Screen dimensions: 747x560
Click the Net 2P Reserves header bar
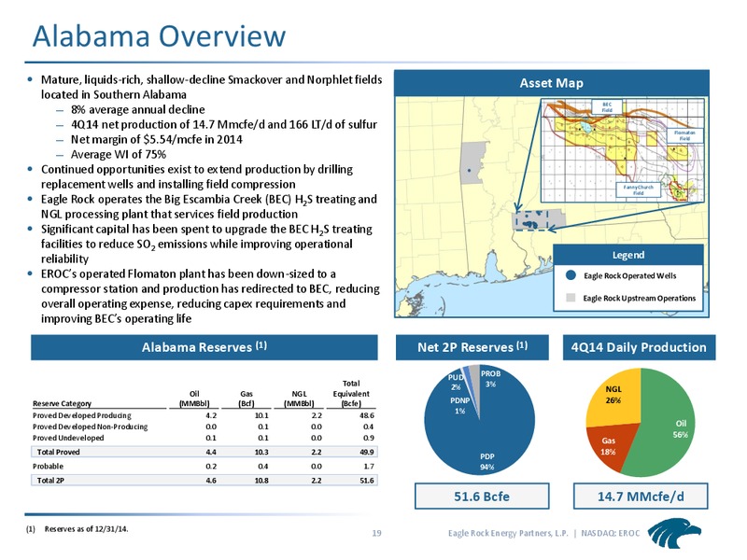(x=472, y=347)
